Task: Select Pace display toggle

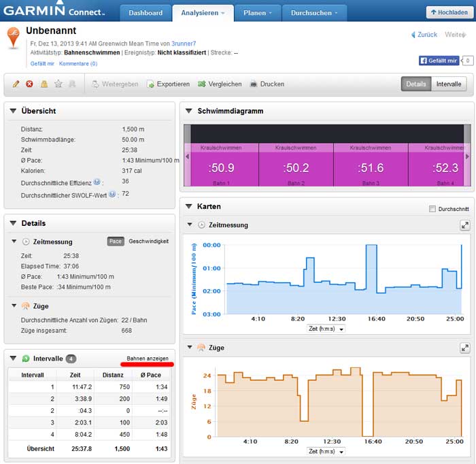Action: [x=116, y=242]
